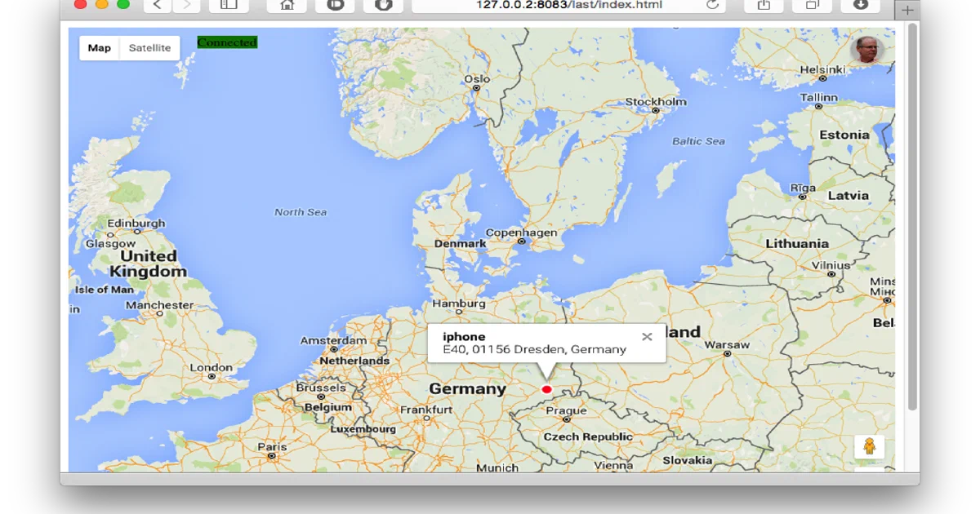Click the London city label
Viewport: 980px width, 514px height.
[211, 367]
